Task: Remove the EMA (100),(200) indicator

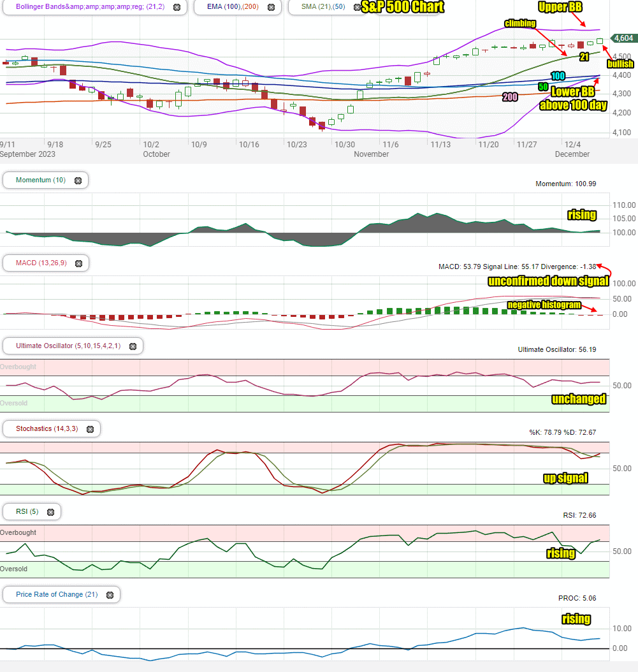Action: tap(272, 7)
